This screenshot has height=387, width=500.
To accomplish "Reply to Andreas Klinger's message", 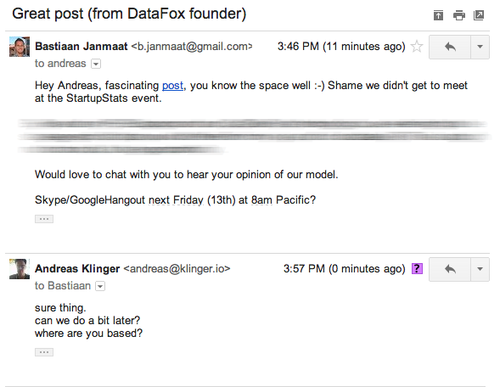I will tap(450, 269).
